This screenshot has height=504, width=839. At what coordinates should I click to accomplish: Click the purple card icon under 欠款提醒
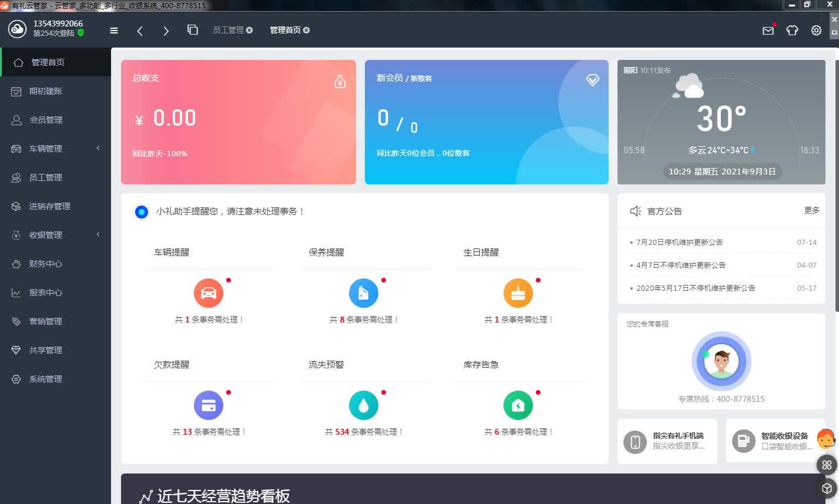pyautogui.click(x=209, y=405)
